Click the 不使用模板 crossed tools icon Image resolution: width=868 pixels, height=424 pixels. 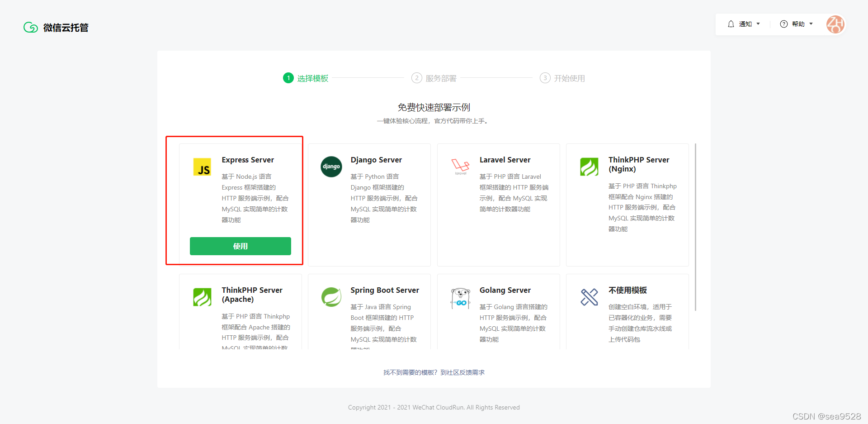click(589, 297)
